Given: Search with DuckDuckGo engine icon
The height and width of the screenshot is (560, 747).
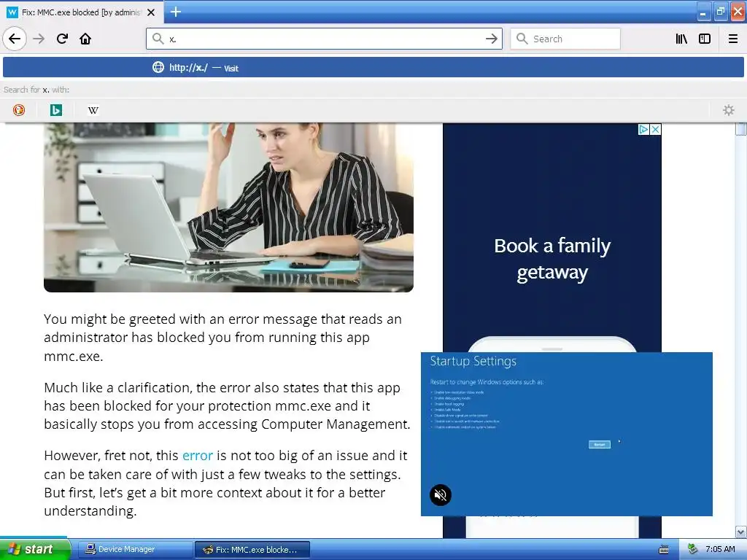Looking at the screenshot, I should click(19, 110).
